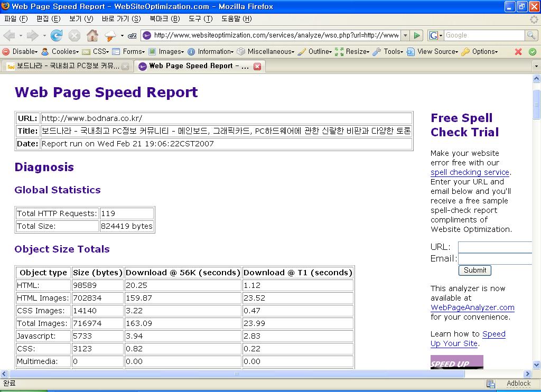Click the site favicon in the address bar
541x392 pixels.
(147, 35)
